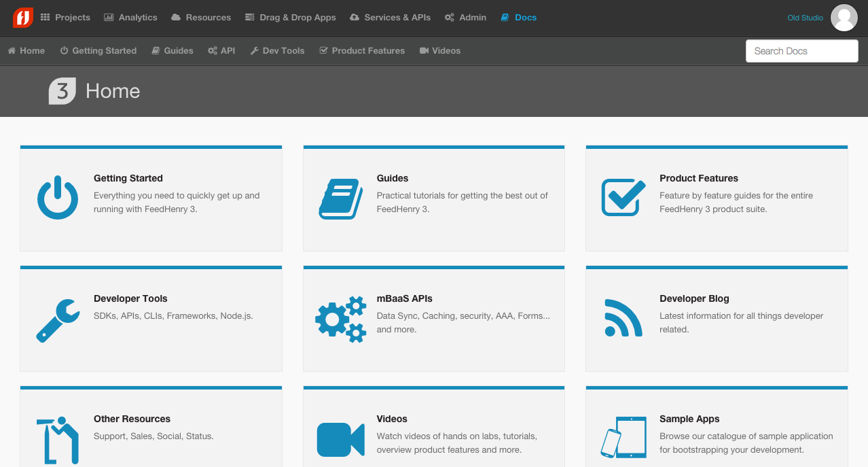Click the Admin gears icon

(x=450, y=18)
